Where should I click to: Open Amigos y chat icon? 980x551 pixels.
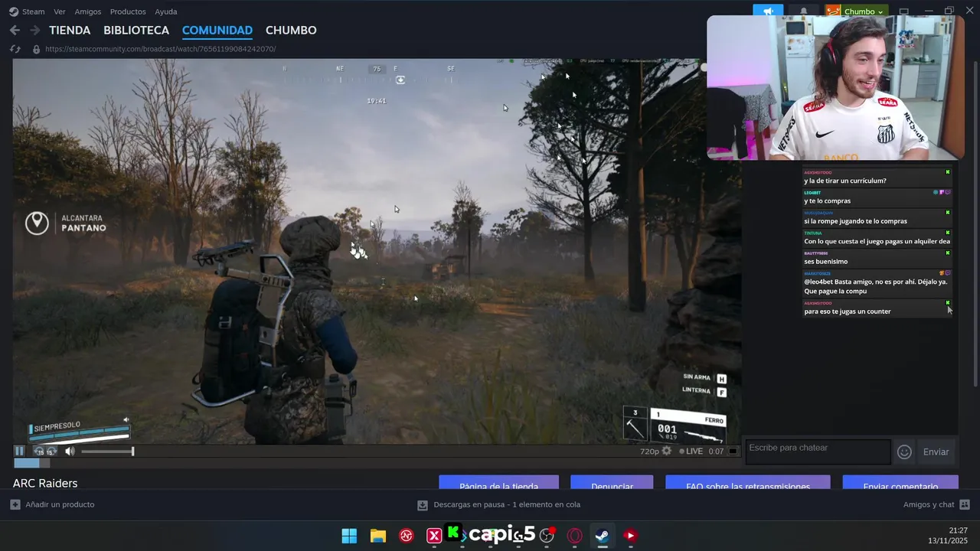[965, 505]
